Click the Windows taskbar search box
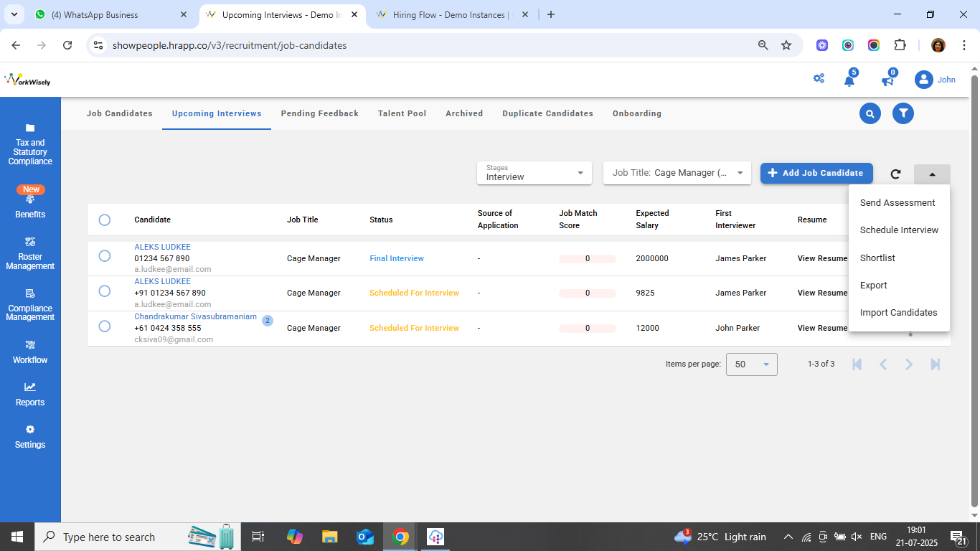Viewport: 980px width, 551px height. 109,537
